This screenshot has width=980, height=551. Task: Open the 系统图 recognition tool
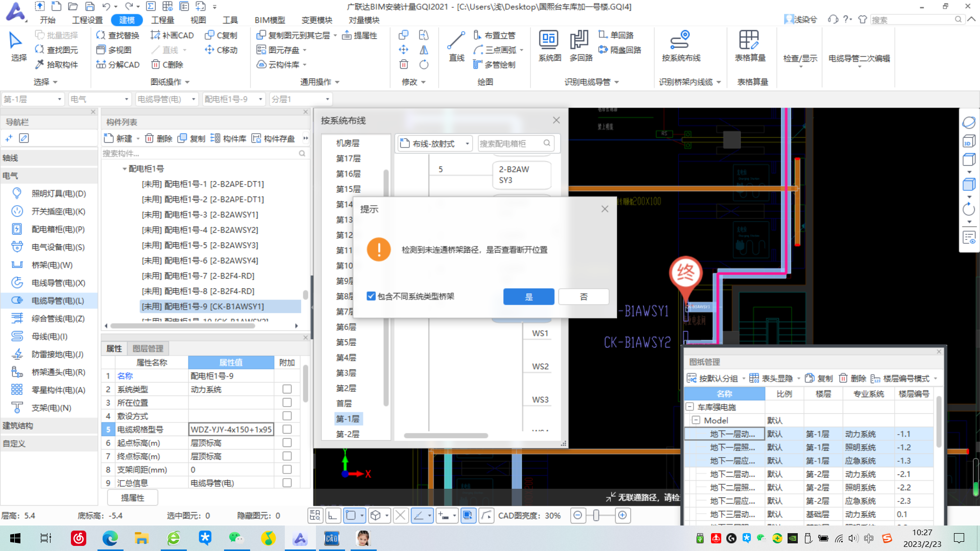(549, 46)
